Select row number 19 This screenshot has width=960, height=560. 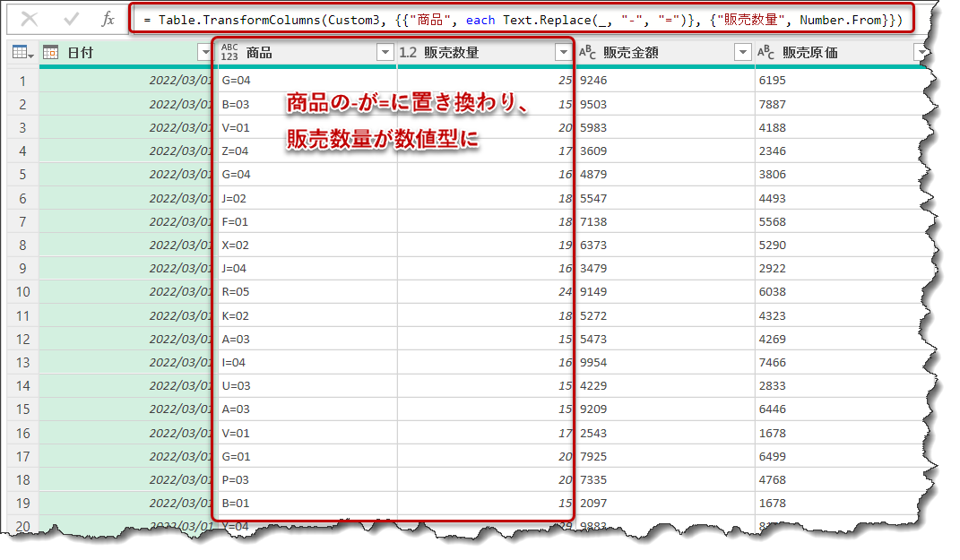point(22,504)
